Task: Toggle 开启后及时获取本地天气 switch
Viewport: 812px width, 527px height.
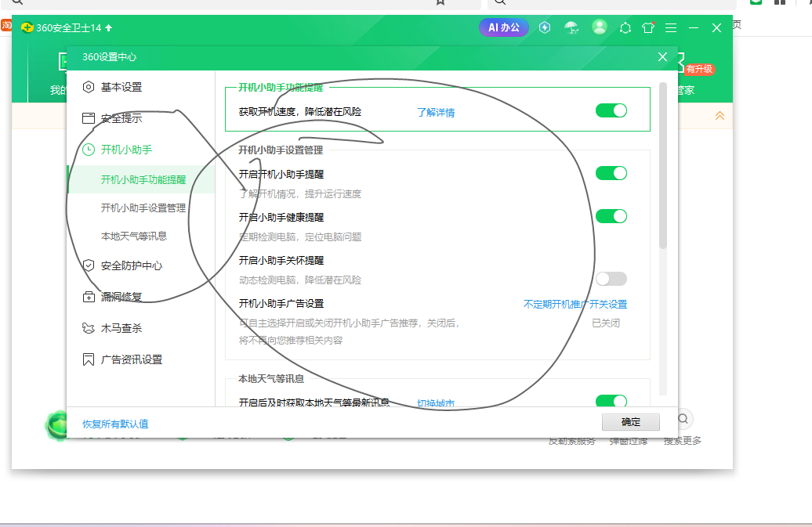Action: point(611,401)
